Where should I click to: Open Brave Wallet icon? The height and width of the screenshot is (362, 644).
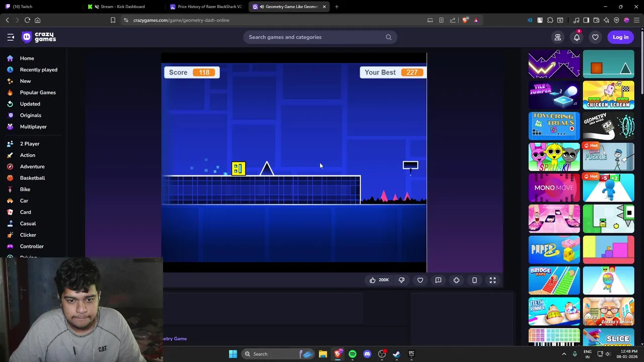pyautogui.click(x=596, y=20)
